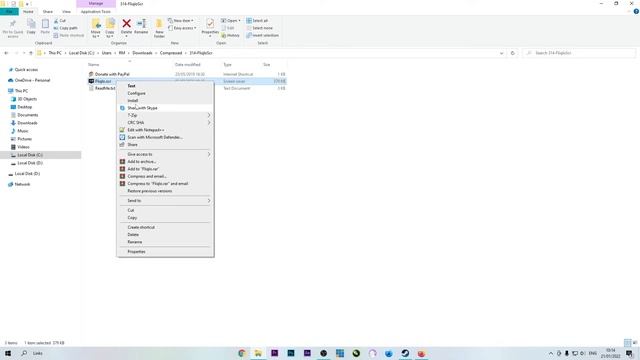Switch to the View ribbon tab
Image resolution: width=640 pixels, height=360 pixels.
coord(66,12)
